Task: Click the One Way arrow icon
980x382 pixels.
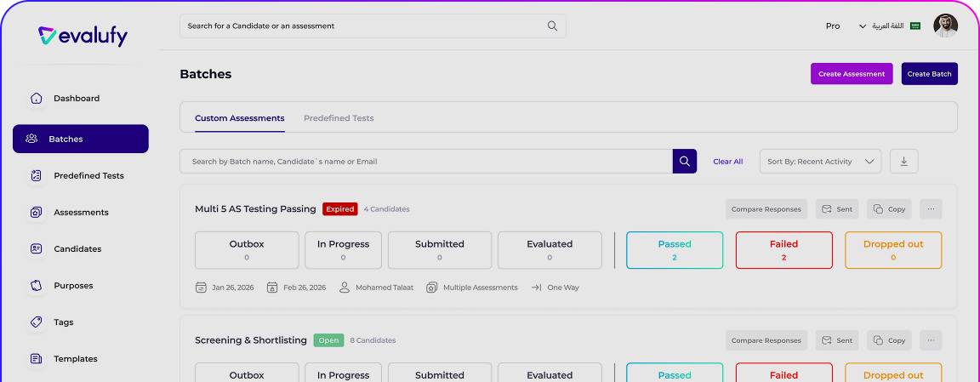Action: coord(536,288)
